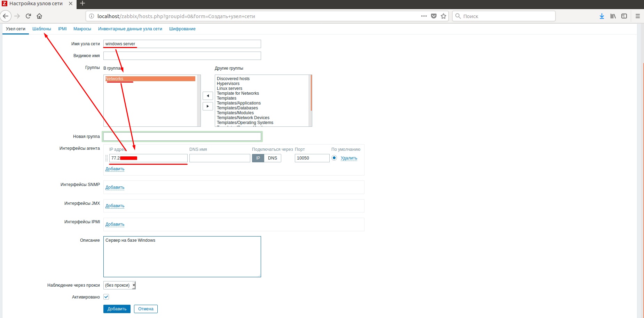The height and width of the screenshot is (318, 644).
Task: Go to the browser home page icon
Action: tap(39, 16)
